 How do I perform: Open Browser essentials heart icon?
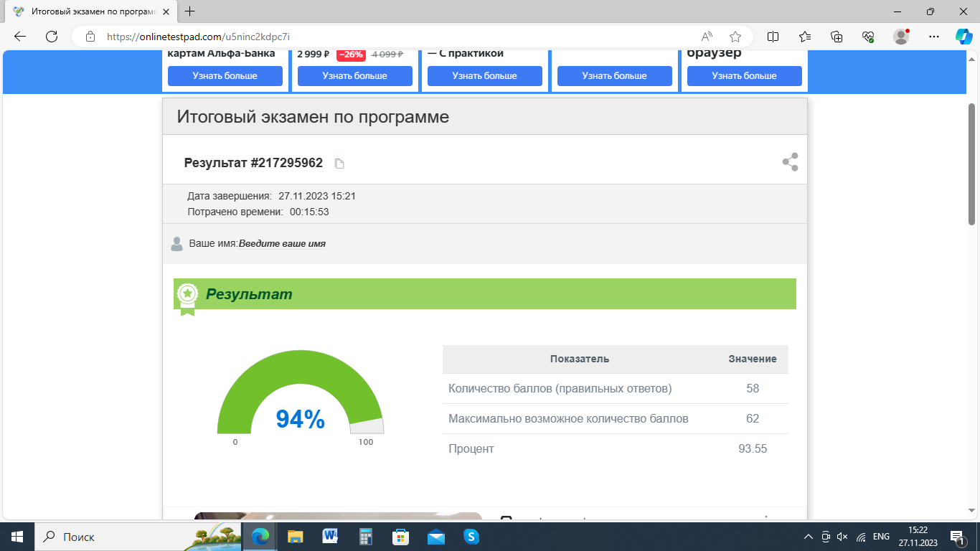868,37
